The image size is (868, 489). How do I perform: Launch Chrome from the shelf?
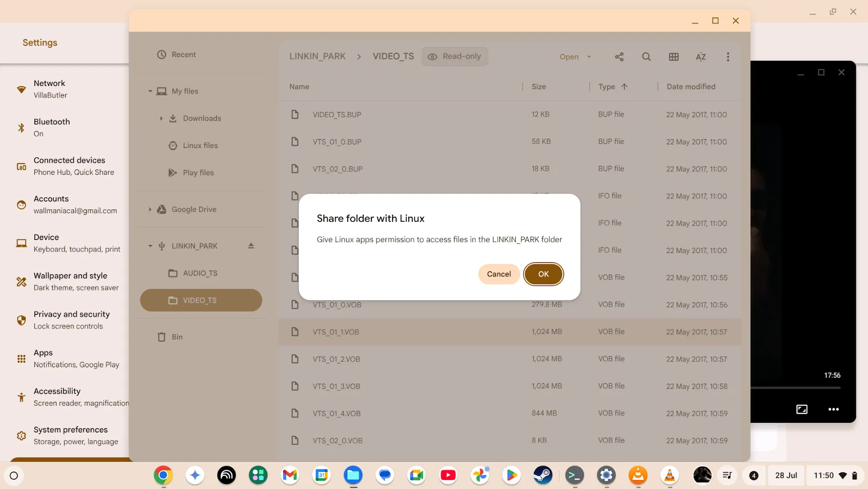pyautogui.click(x=163, y=475)
